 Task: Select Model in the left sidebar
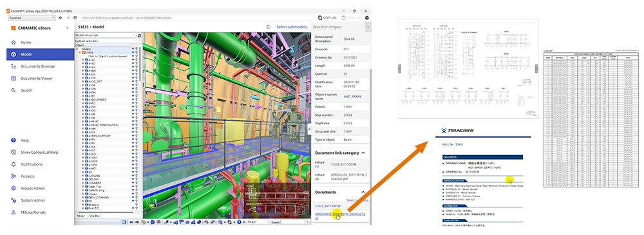tap(40, 54)
